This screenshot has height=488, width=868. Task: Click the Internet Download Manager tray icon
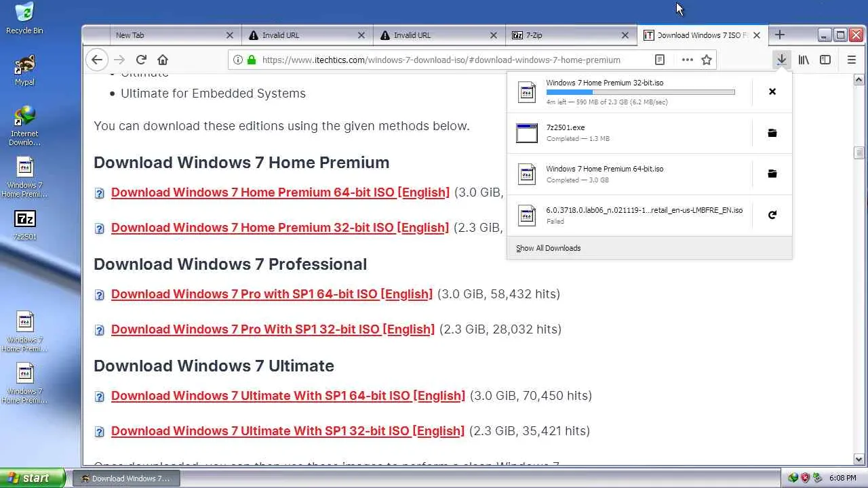(x=793, y=478)
